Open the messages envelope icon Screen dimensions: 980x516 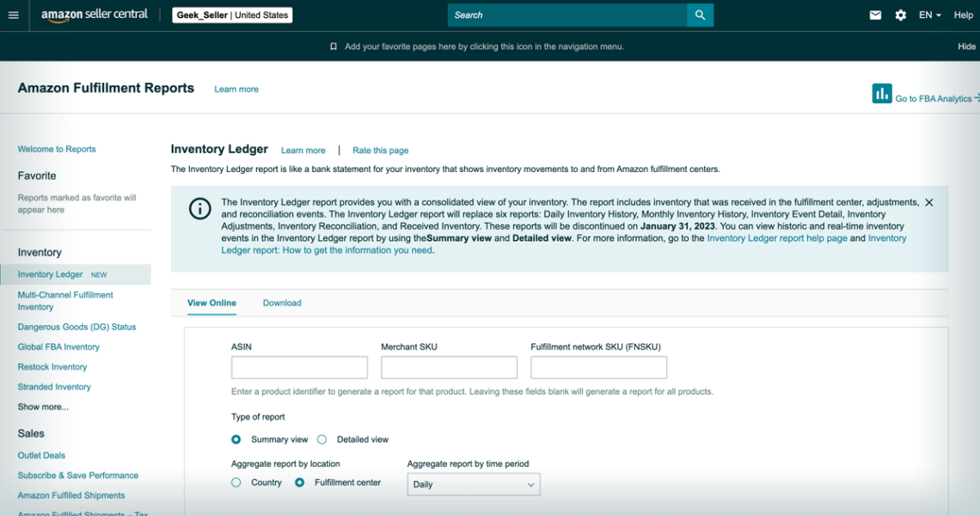pos(875,15)
